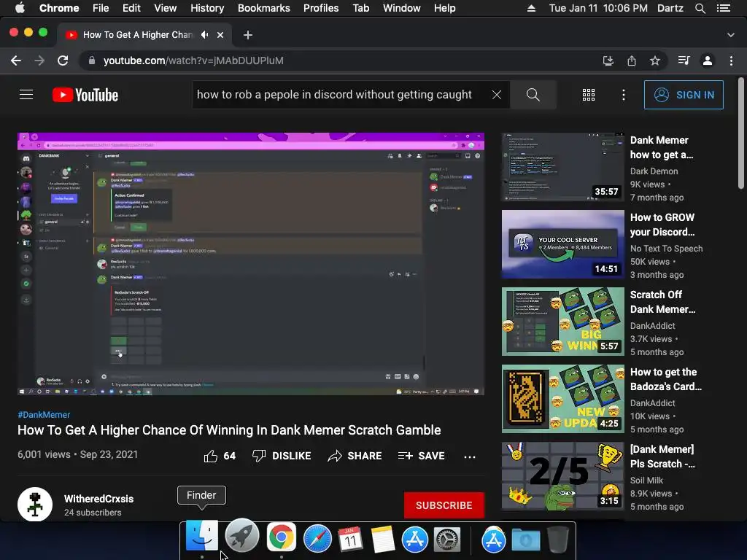This screenshot has width=747, height=560.
Task: Open the Dank Memer 35:57 video thumbnail
Action: [x=562, y=167]
